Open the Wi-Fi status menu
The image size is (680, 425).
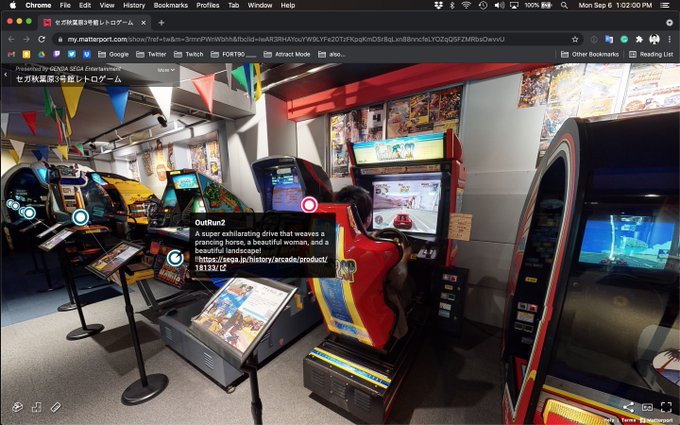click(466, 5)
